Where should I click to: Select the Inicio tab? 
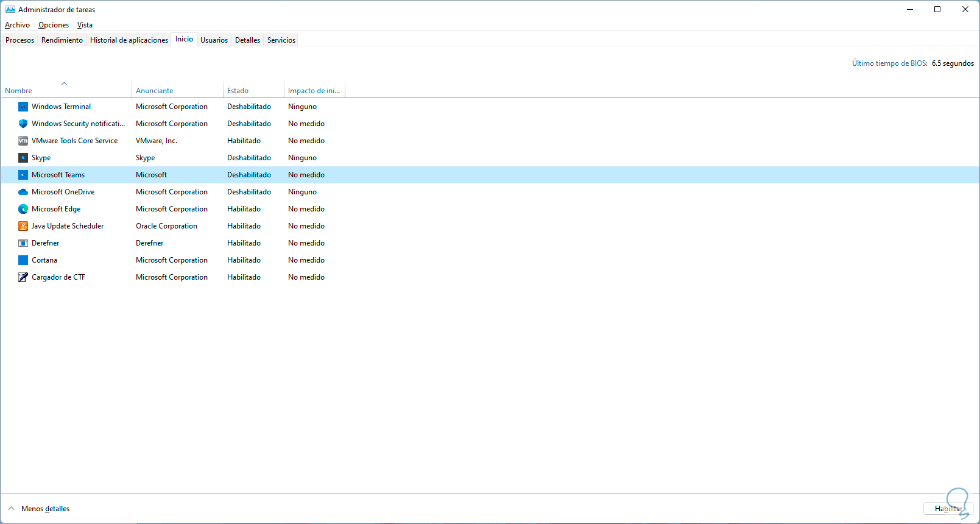point(185,39)
